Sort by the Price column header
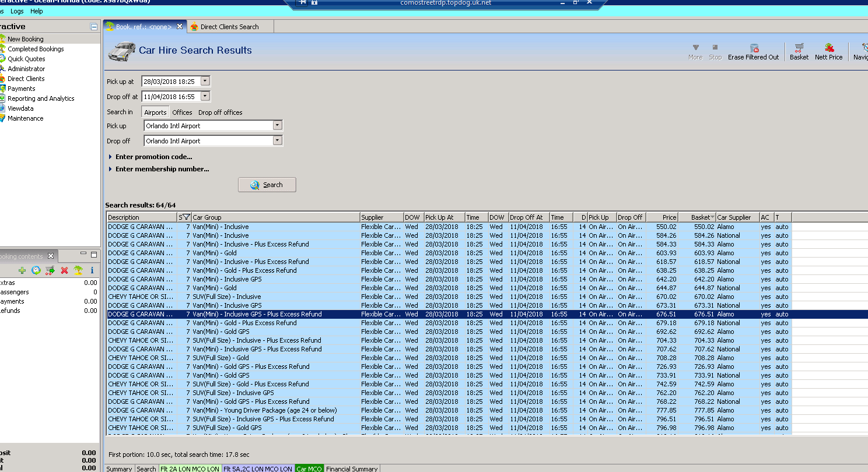 point(662,217)
